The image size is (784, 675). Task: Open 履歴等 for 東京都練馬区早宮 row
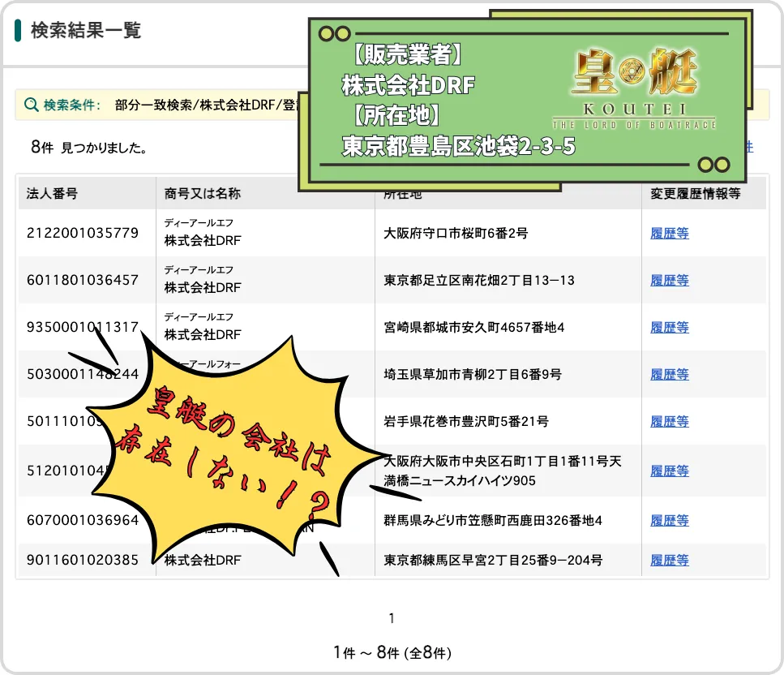click(x=669, y=561)
